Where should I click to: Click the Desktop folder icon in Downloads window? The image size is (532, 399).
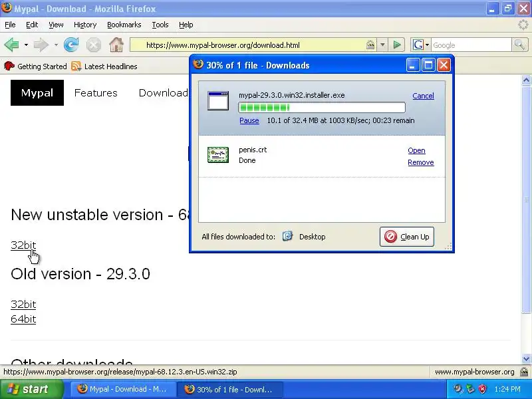[x=287, y=236]
